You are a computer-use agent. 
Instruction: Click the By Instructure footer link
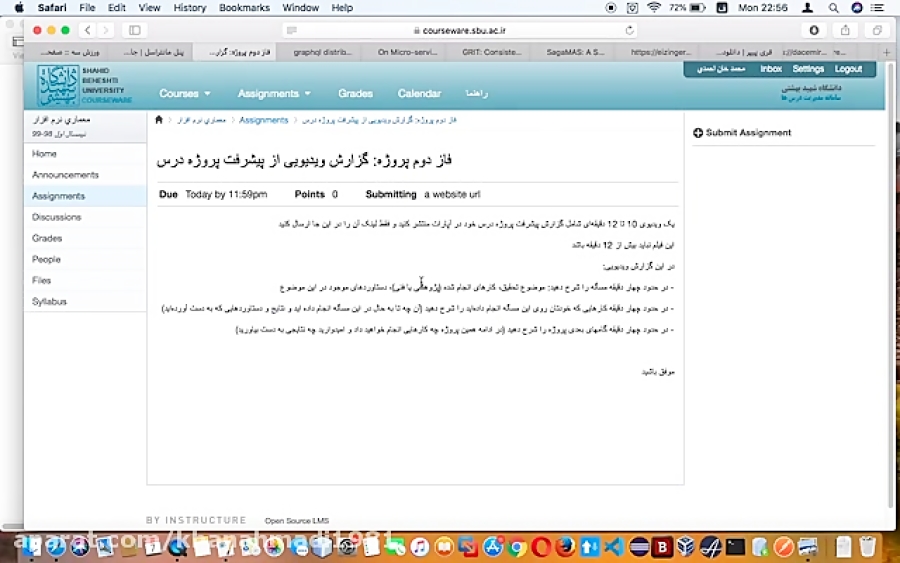pos(196,520)
